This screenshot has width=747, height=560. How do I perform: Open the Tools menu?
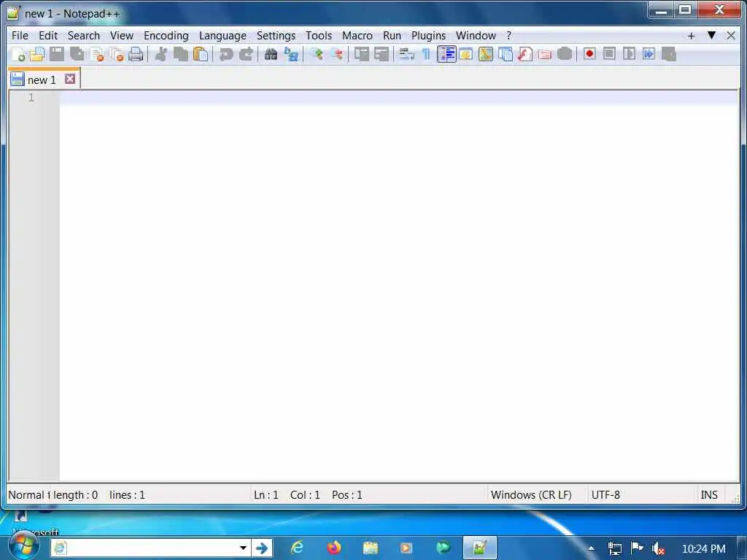[x=319, y=36]
